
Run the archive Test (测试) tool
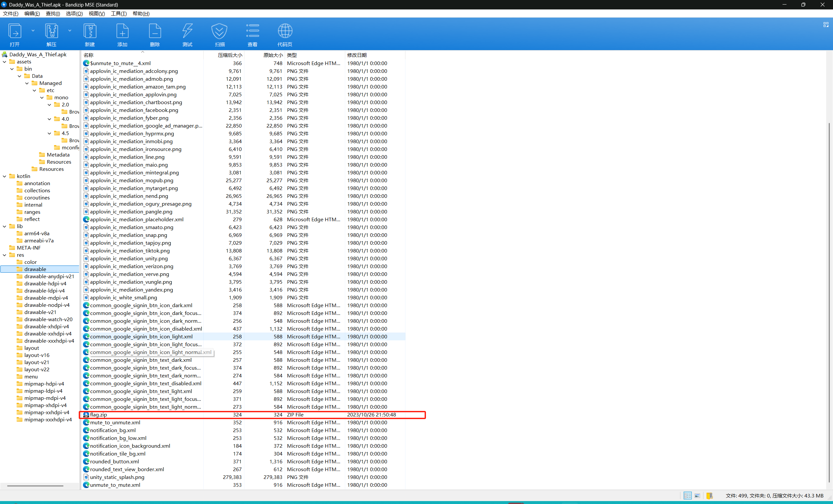[x=187, y=34]
